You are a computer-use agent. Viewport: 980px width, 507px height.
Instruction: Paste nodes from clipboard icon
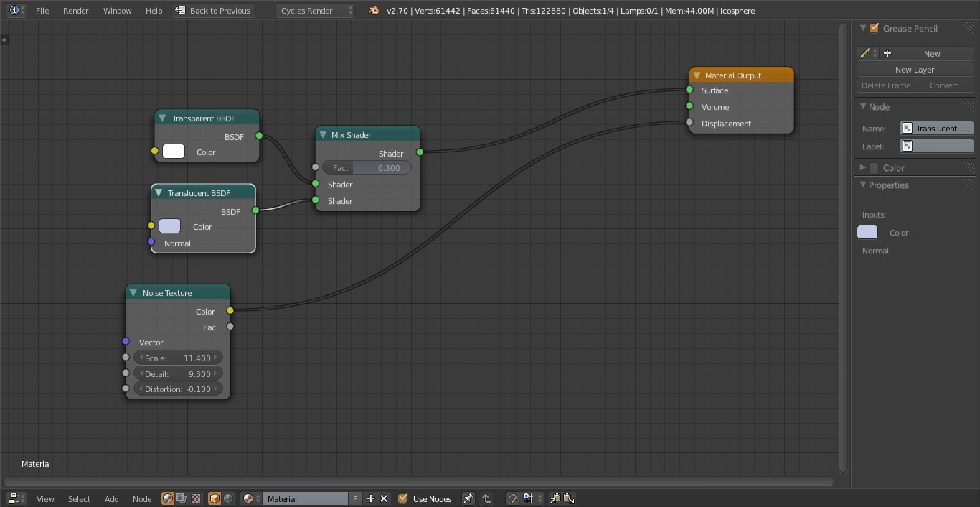point(569,498)
